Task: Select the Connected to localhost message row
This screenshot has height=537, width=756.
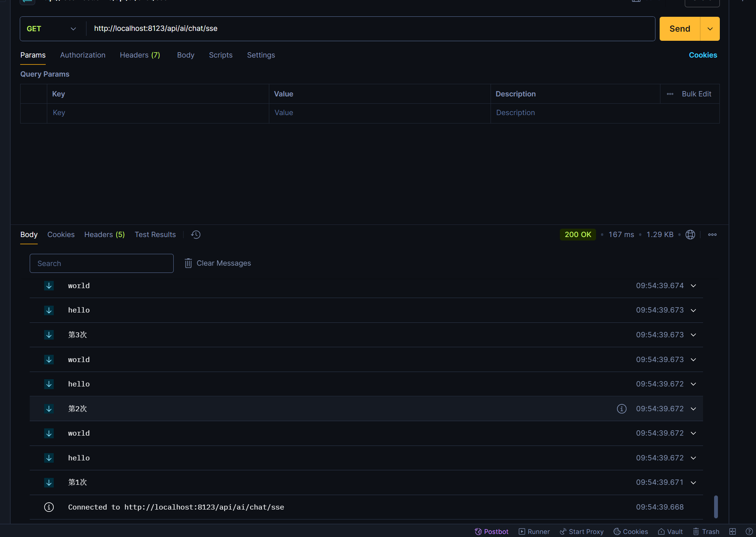Action: click(366, 507)
